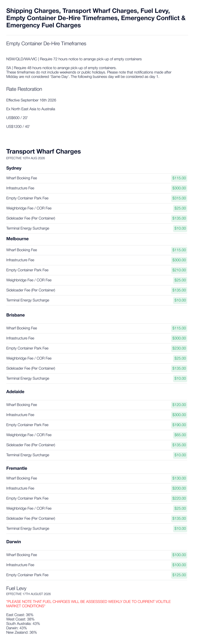This screenshot has height=644, width=201.
Task: Click the Brisbane section heading
Action: point(15,315)
